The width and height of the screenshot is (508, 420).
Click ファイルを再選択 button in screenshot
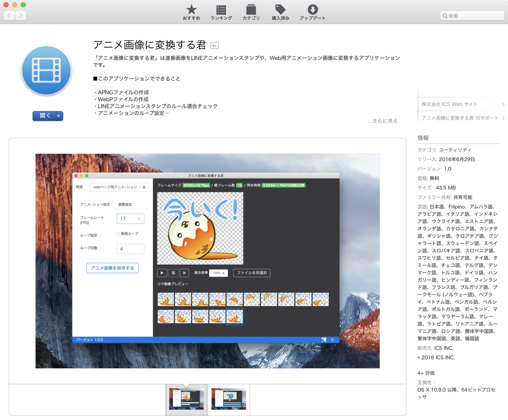click(x=252, y=273)
